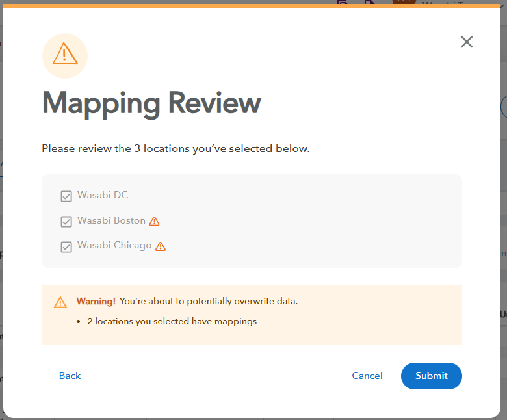Click the 'Wasabi Boston' location label
This screenshot has width=507, height=420.
point(111,220)
